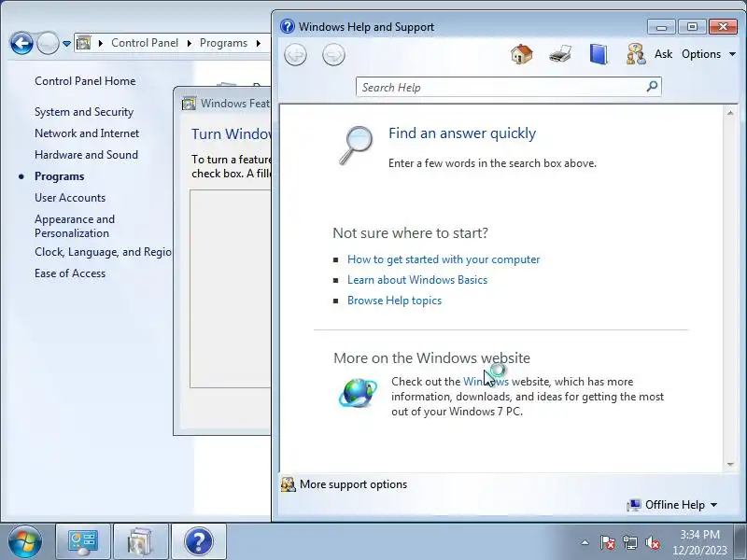
Task: Click the Offline Help monitor icon
Action: click(x=634, y=505)
